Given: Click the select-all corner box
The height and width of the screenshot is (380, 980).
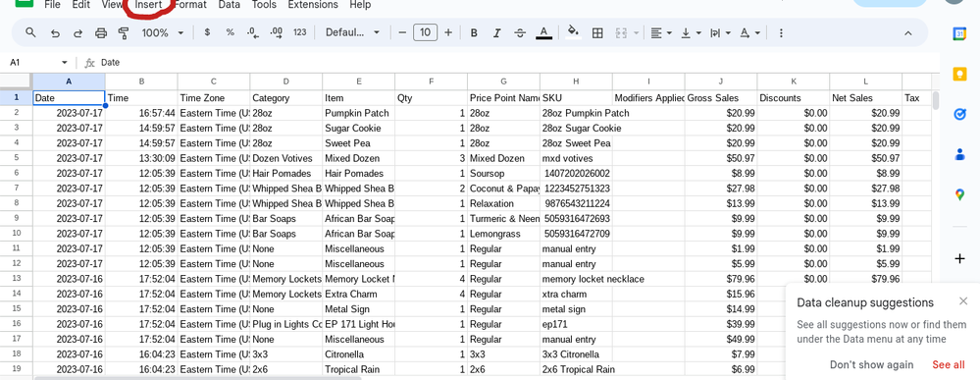Looking at the screenshot, I should [x=17, y=81].
